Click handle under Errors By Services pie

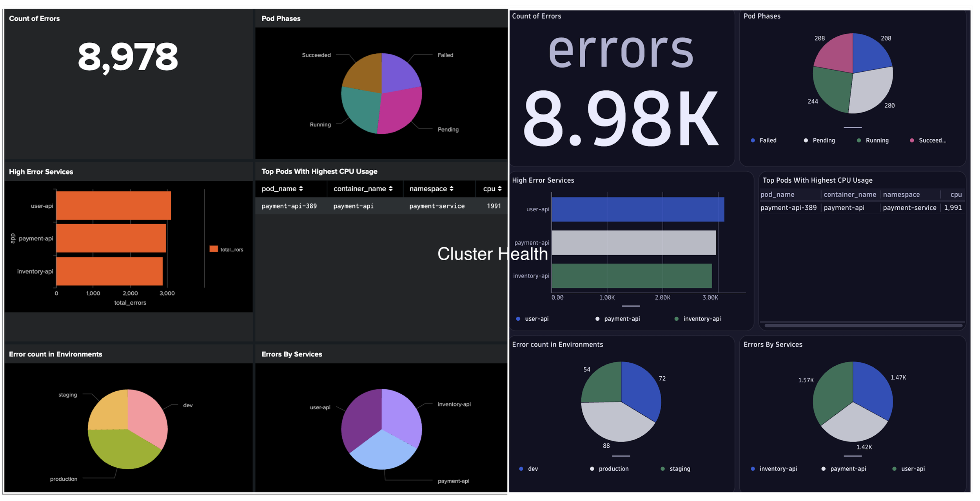pyautogui.click(x=853, y=456)
